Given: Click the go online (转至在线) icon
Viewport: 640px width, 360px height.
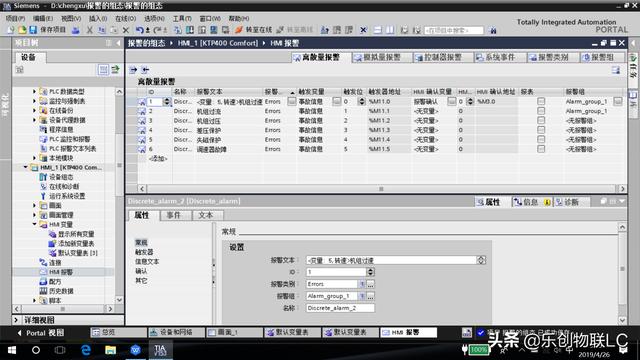Looking at the screenshot, I should pos(239,30).
